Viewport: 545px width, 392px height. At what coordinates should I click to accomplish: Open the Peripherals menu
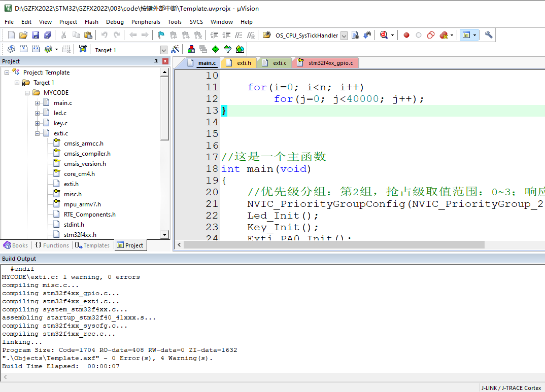(146, 22)
